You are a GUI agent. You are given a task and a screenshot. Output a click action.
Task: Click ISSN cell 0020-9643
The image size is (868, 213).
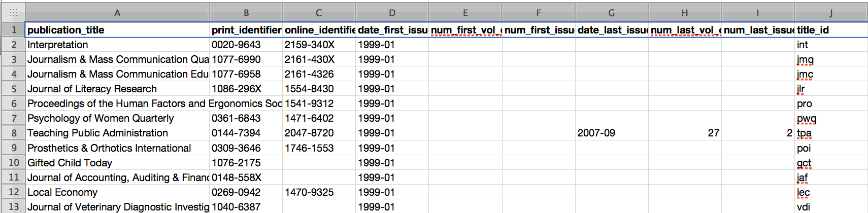246,45
